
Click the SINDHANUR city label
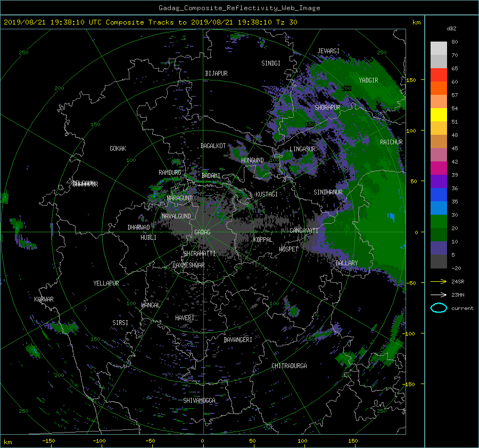point(328,192)
